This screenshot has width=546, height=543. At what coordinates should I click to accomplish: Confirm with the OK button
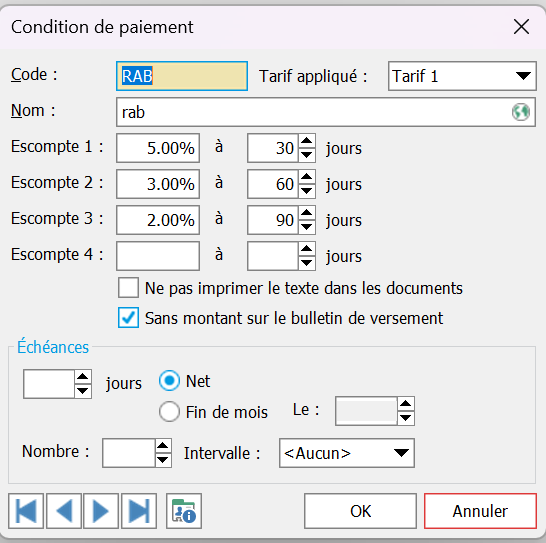360,511
